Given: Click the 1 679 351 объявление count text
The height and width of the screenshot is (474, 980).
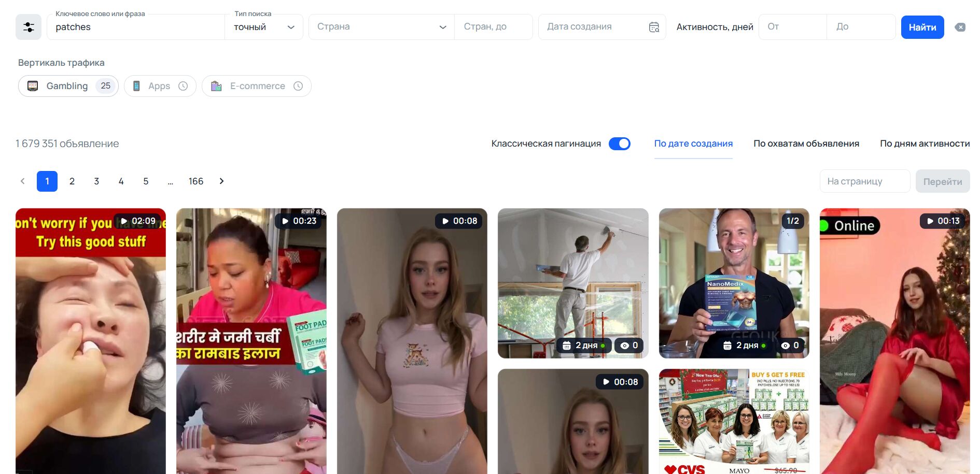Looking at the screenshot, I should pos(67,144).
